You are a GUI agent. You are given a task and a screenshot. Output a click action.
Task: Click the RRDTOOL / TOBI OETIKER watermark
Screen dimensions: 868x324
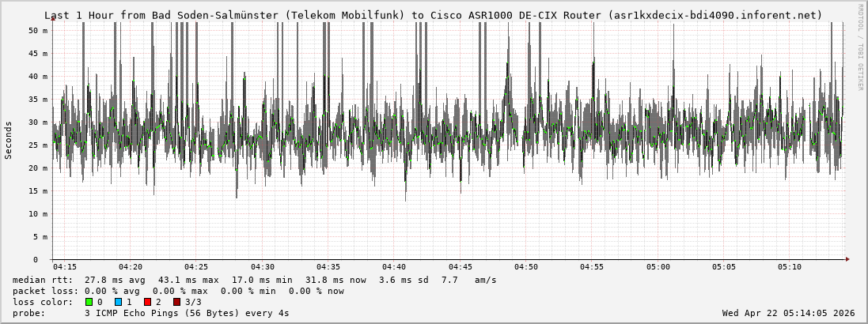(860, 47)
